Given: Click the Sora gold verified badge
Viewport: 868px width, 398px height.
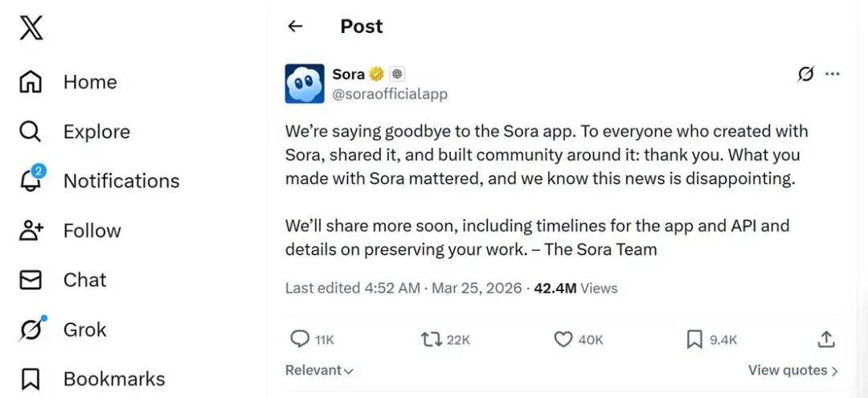Looking at the screenshot, I should [x=377, y=74].
